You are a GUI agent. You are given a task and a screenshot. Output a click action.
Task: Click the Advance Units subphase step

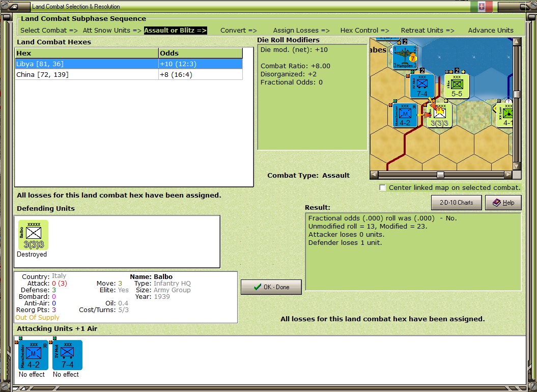(491, 30)
